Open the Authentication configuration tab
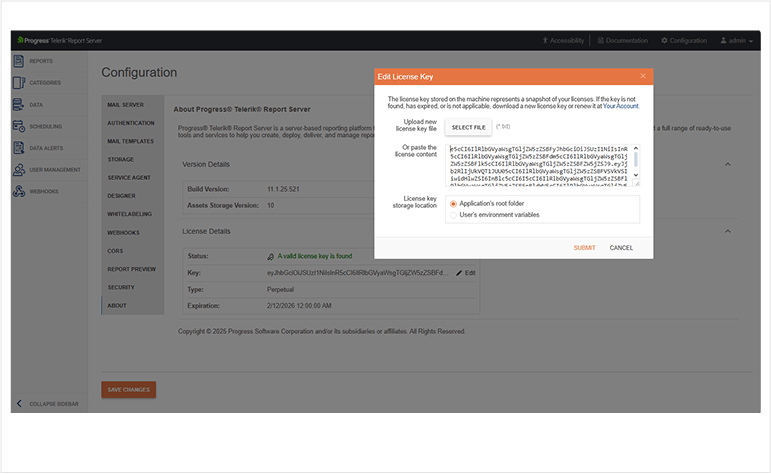Viewport: 771px width, 474px height. (x=131, y=123)
